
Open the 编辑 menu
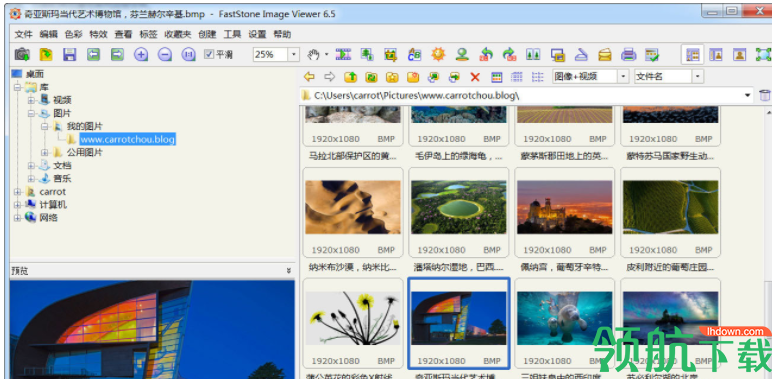48,34
